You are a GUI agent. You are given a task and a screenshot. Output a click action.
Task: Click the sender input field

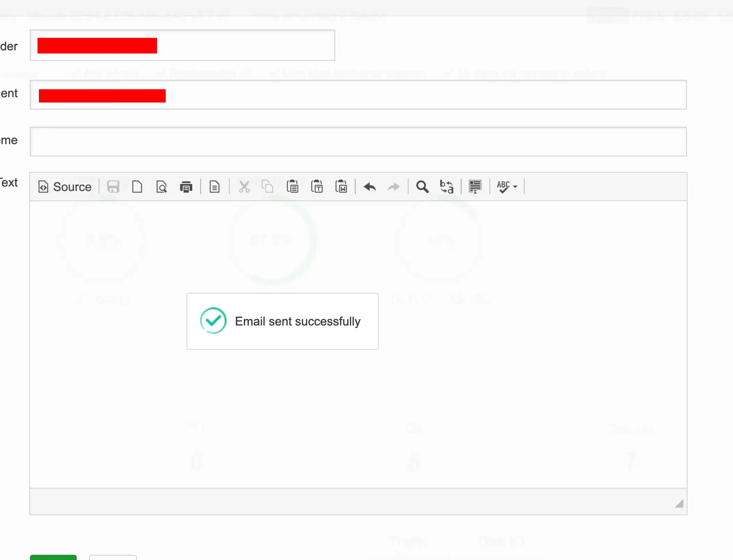182,45
